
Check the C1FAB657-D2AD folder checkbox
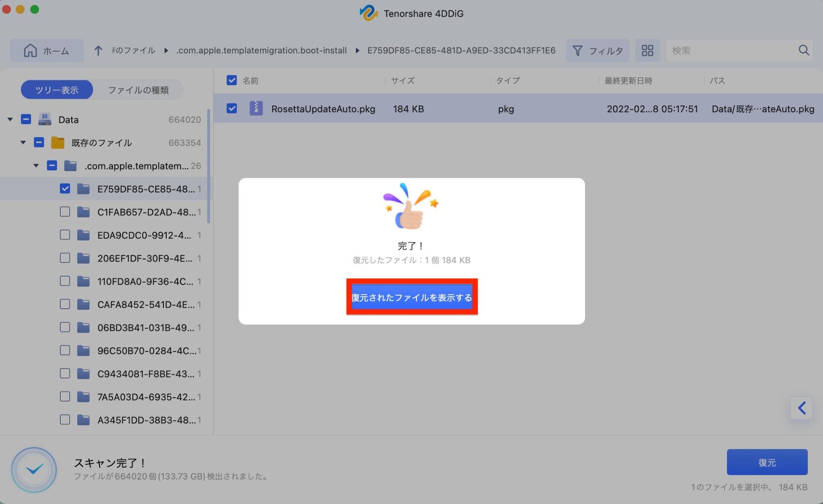[65, 211]
